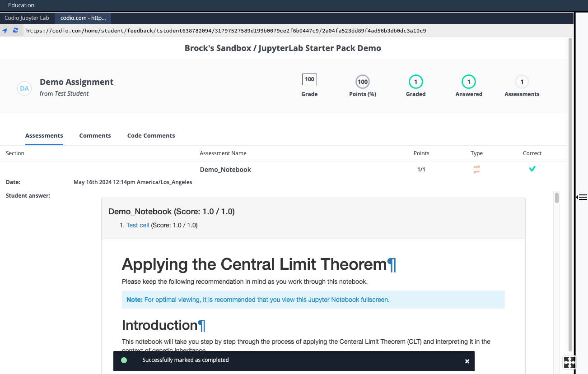Click the Assessments count circle
The image size is (588, 374).
tap(522, 82)
